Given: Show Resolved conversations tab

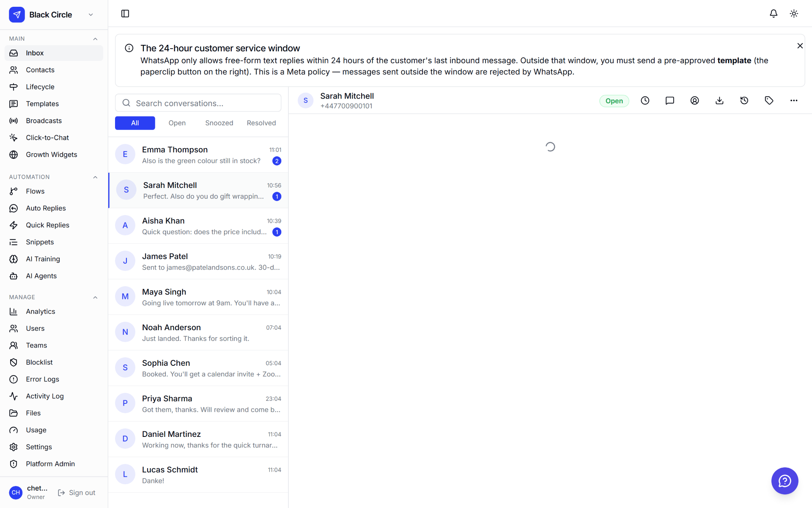Looking at the screenshot, I should (x=261, y=123).
